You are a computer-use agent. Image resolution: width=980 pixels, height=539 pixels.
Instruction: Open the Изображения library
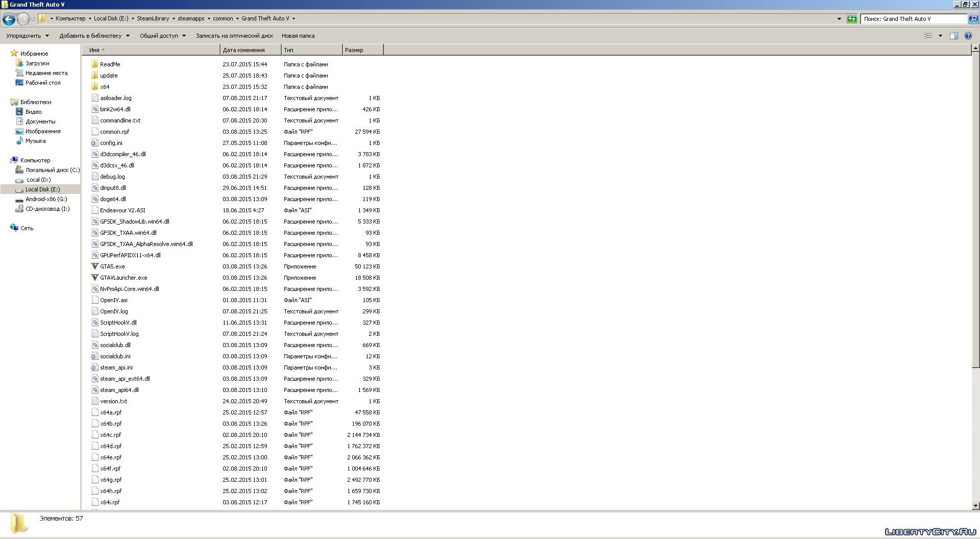tap(43, 131)
